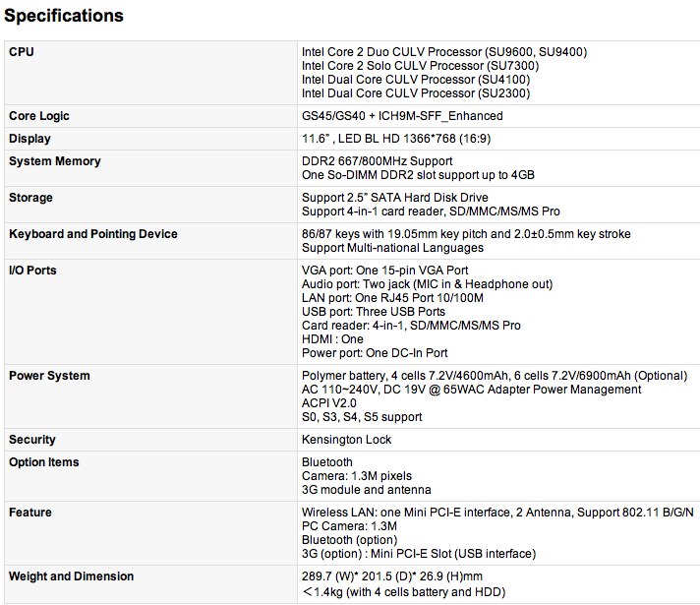Screen dimensions: 700x605
Task: Click the Security row label
Action: [32, 440]
